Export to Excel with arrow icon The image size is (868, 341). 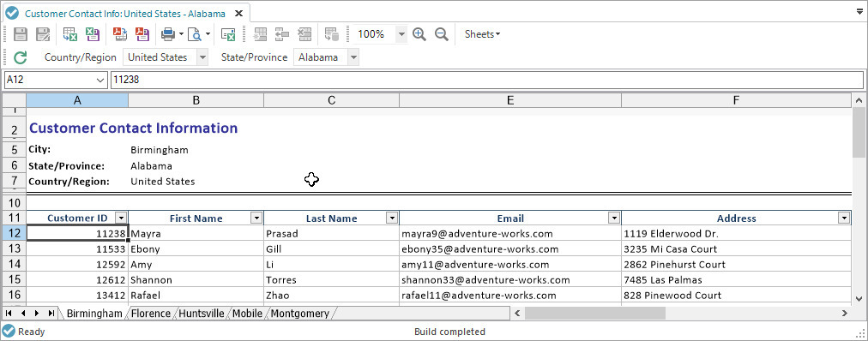(x=69, y=34)
